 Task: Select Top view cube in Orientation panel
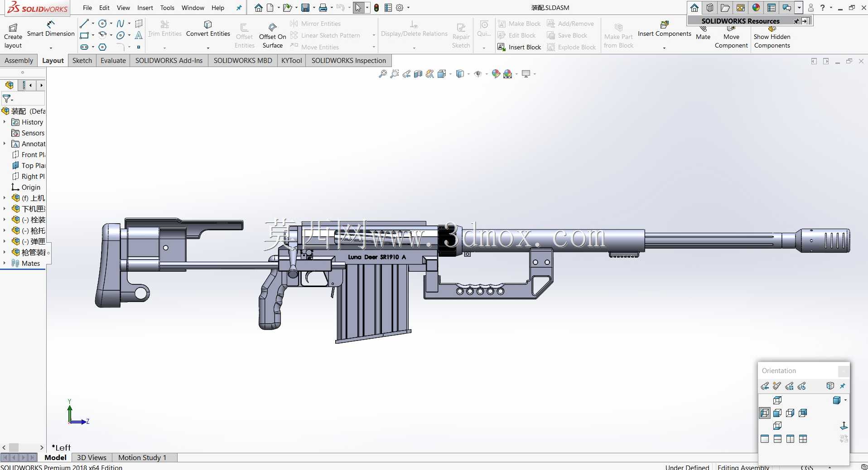(x=777, y=400)
